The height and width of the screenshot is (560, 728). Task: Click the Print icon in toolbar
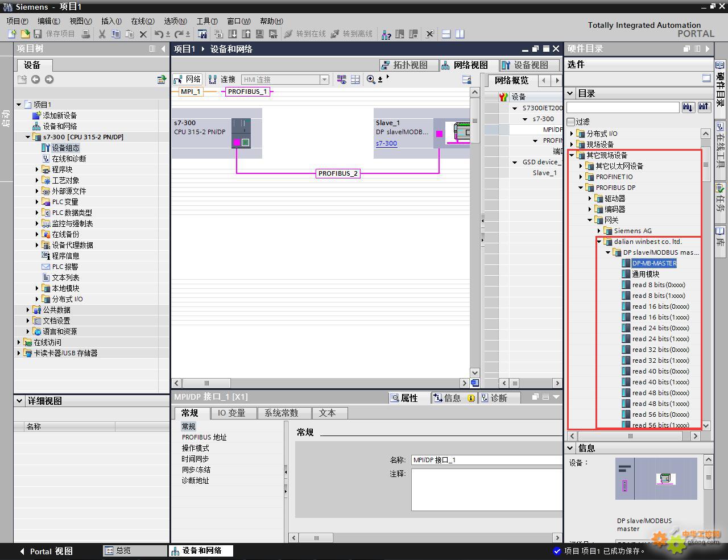click(86, 34)
